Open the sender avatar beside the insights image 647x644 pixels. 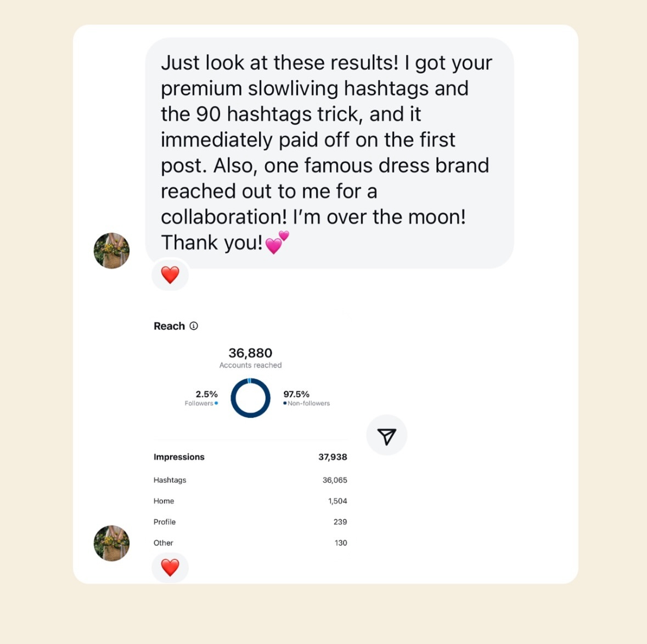click(x=111, y=543)
